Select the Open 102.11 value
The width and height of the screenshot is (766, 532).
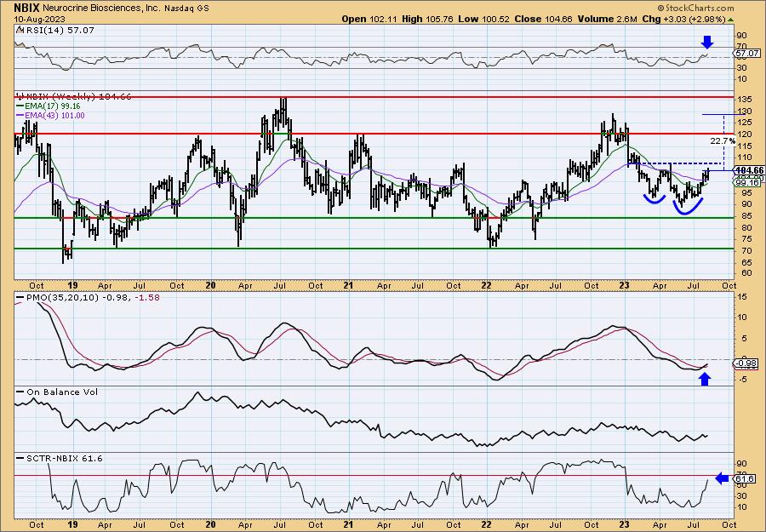[x=370, y=19]
